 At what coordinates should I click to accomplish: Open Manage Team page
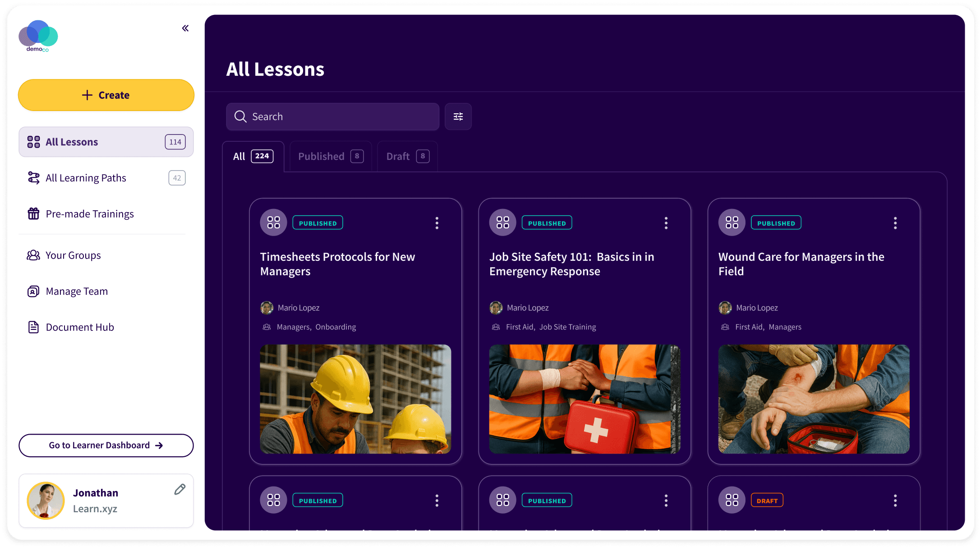tap(77, 292)
